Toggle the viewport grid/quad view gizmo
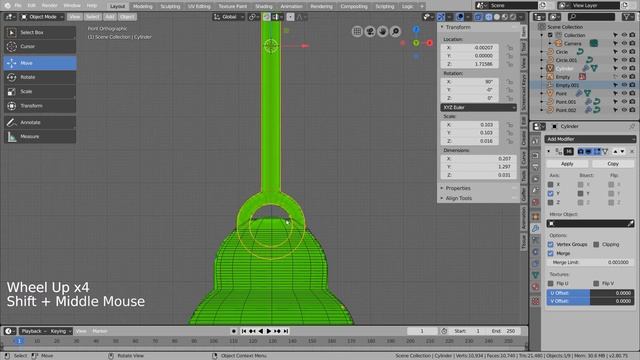Viewport: 640px width, 360px height. click(357, 31)
